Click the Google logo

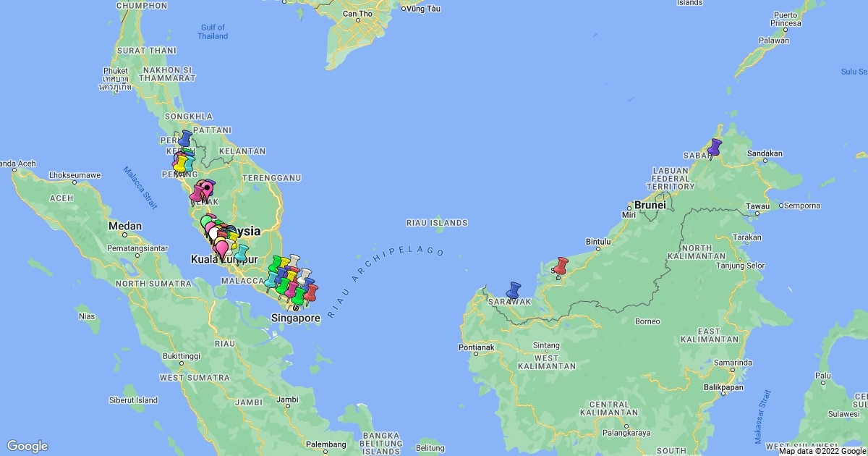(27, 446)
